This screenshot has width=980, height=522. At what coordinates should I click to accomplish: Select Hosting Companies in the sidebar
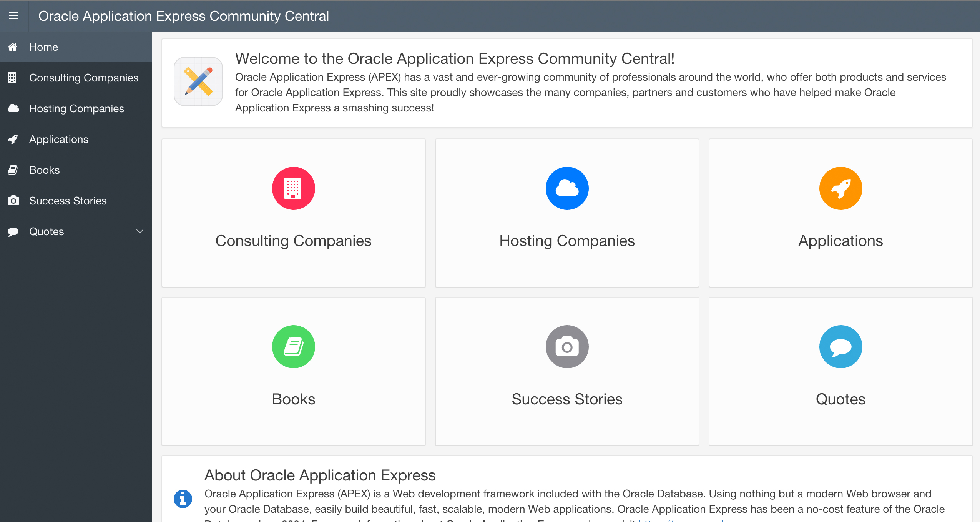(x=76, y=108)
